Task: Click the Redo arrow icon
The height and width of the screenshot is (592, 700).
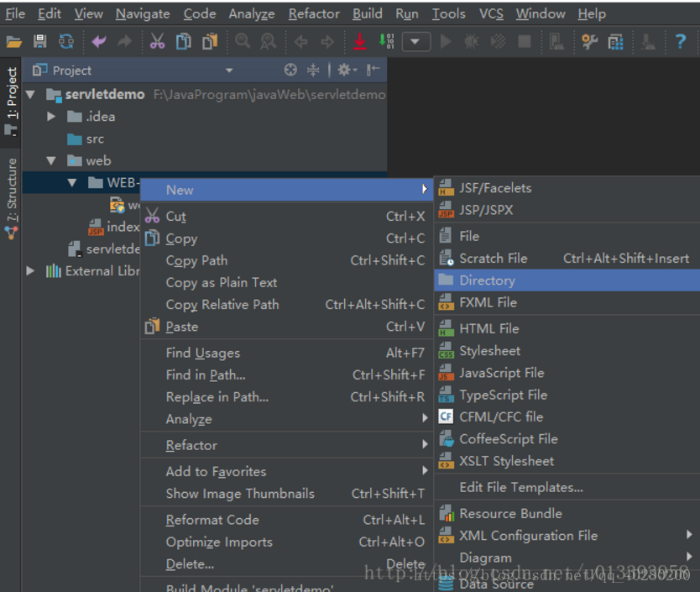Action: (124, 42)
